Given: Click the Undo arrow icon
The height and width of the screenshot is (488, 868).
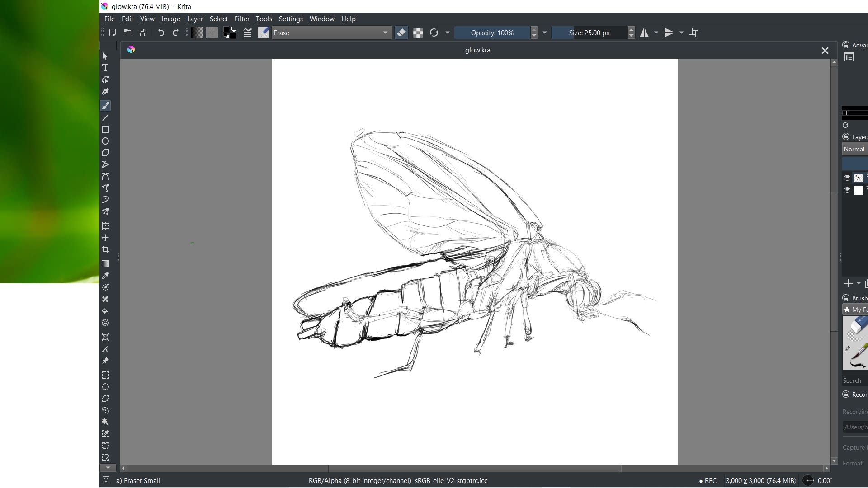Looking at the screenshot, I should tap(161, 33).
